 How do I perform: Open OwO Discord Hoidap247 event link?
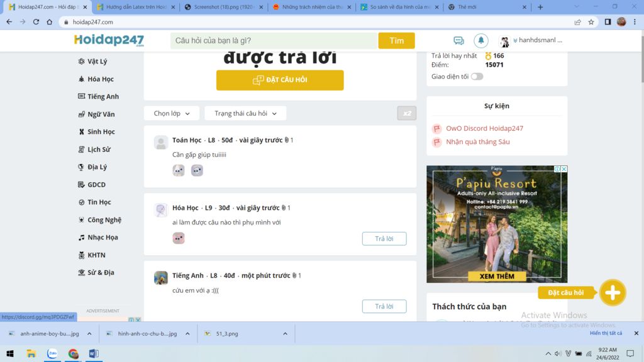coord(485,128)
